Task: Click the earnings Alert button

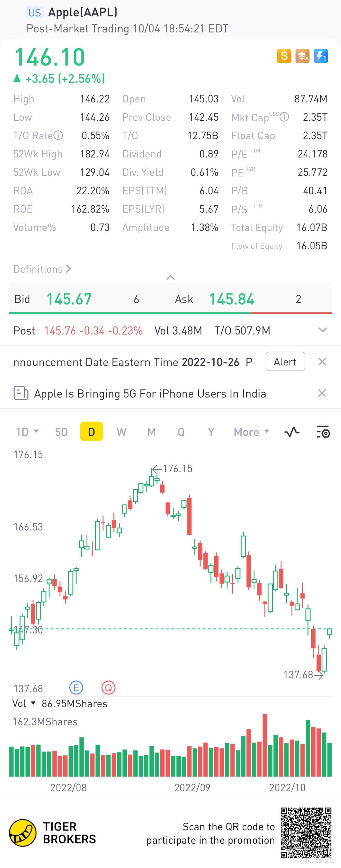Action: pos(286,362)
